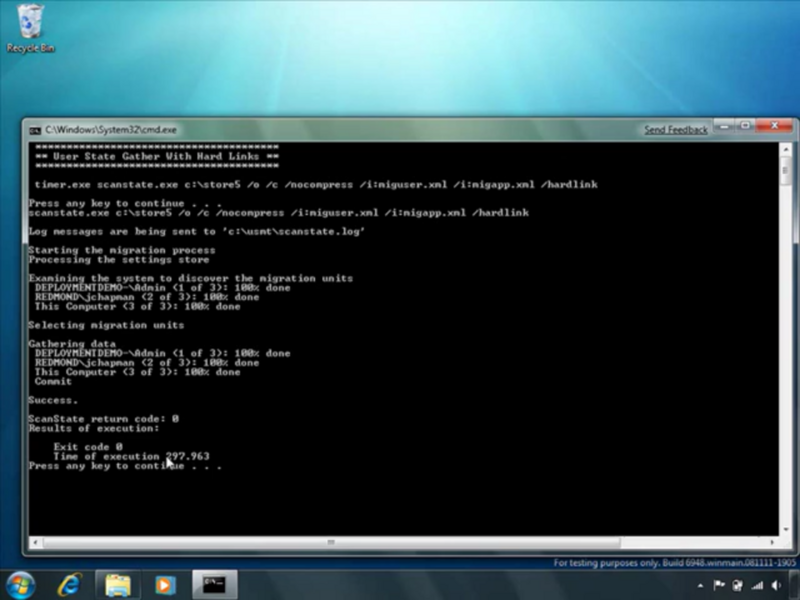Click the Windows Start orb
The height and width of the screenshot is (600, 800).
[21, 583]
